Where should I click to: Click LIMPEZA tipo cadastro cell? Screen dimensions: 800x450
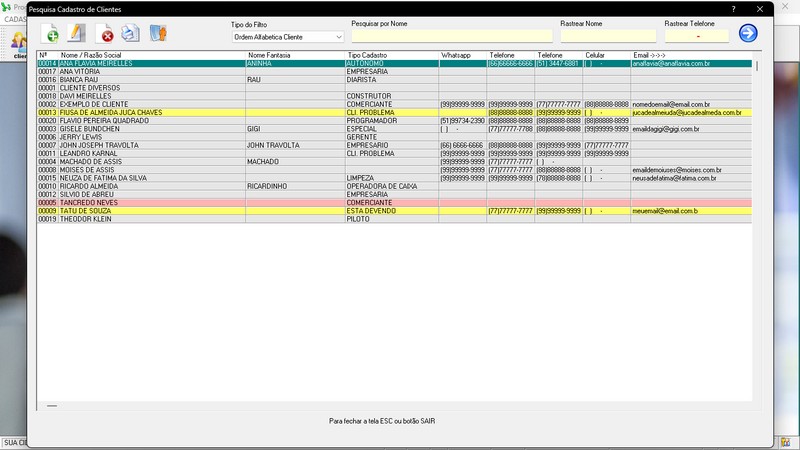[x=392, y=178]
